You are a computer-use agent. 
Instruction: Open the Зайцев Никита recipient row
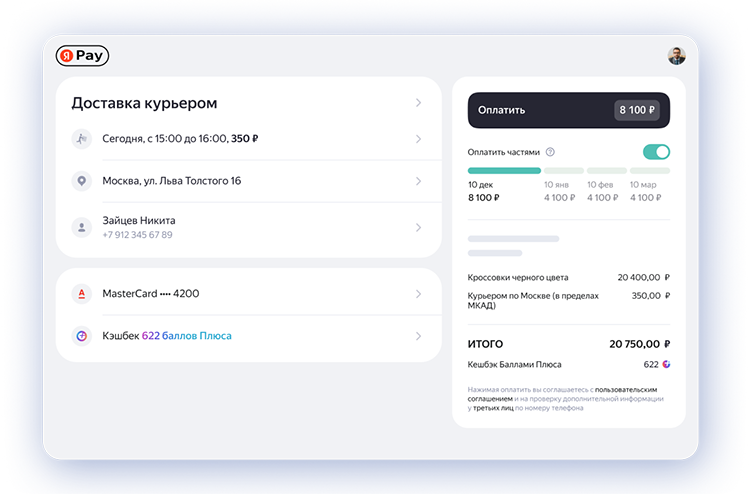click(248, 226)
